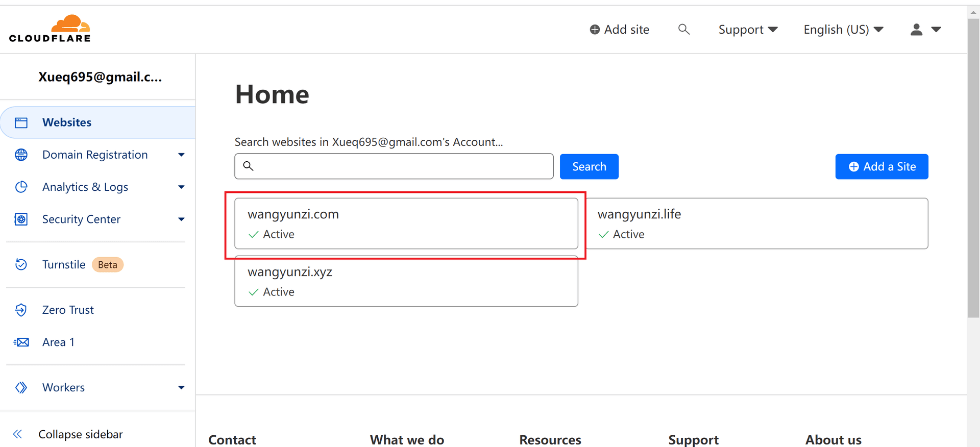This screenshot has width=980, height=447.
Task: Expand the Analytics & Logs submenu arrow
Action: [181, 187]
